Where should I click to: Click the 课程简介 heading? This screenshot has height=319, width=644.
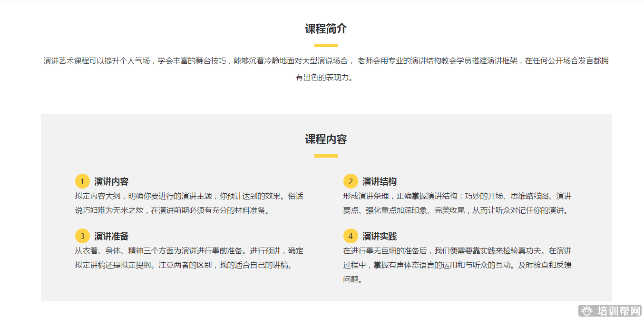coord(326,29)
